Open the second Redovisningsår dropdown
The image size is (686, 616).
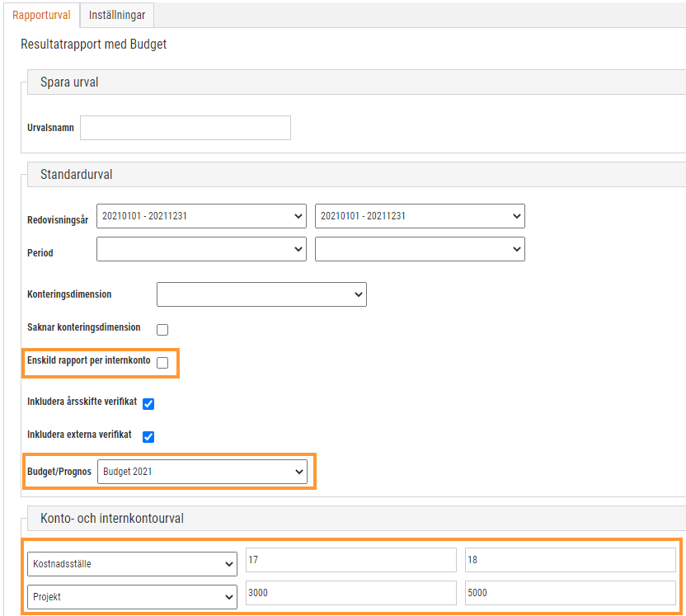420,216
